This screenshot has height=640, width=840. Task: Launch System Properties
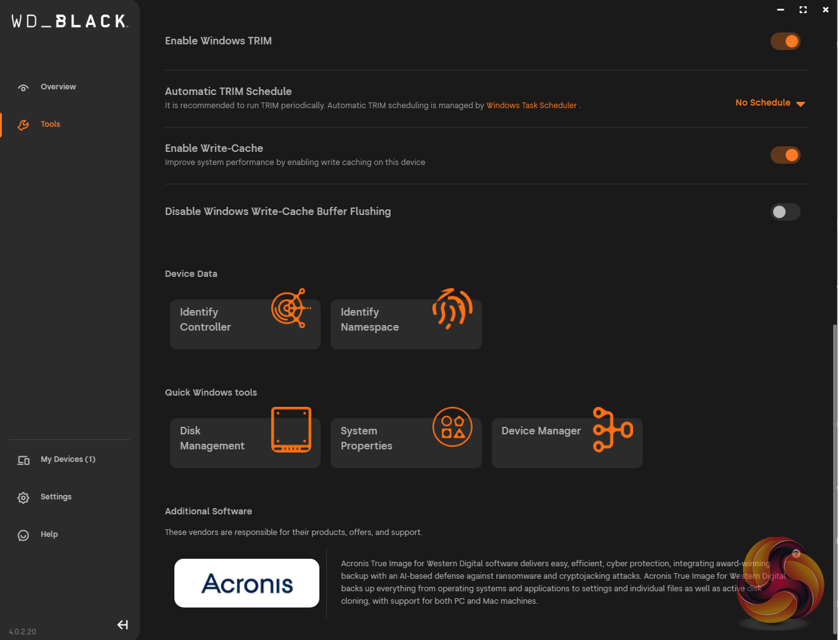point(406,442)
